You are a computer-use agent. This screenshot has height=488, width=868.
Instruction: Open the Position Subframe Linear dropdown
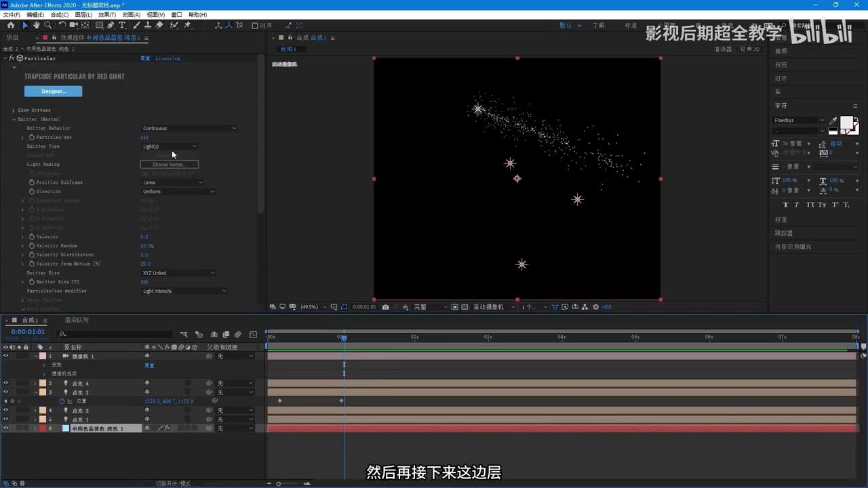pos(172,182)
